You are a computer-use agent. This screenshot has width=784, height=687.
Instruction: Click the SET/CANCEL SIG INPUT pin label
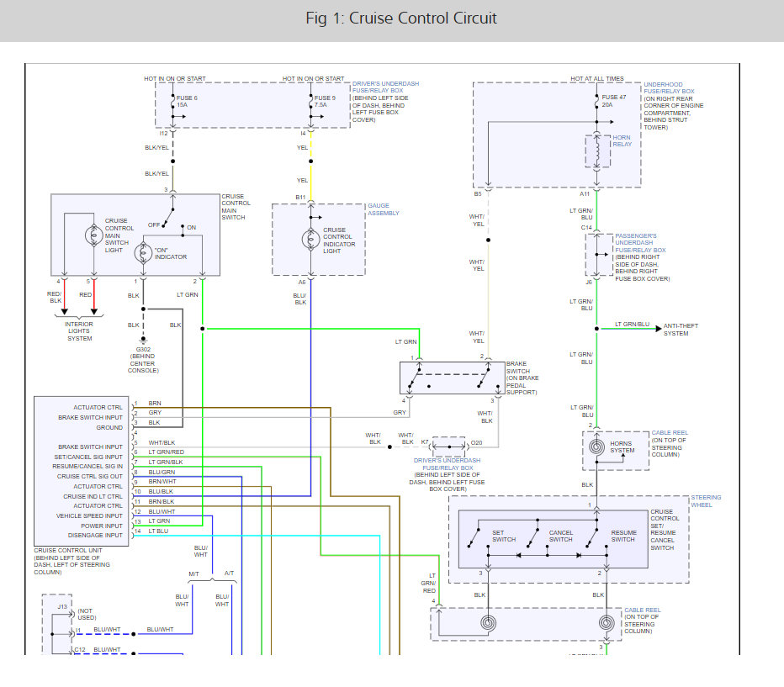click(88, 457)
